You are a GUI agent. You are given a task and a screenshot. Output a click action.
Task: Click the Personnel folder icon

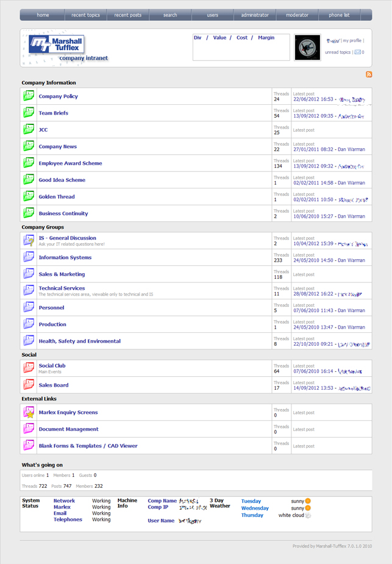tap(29, 307)
